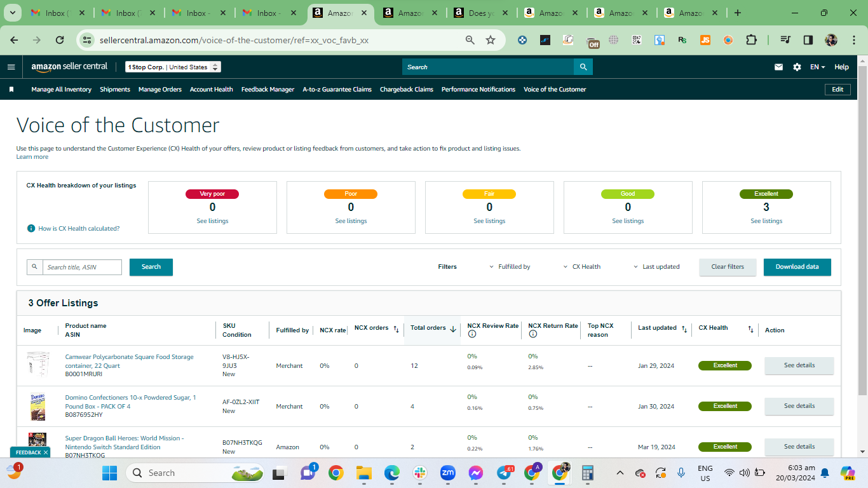
Task: See details for Domino Powdered Sugar
Action: coord(799,406)
